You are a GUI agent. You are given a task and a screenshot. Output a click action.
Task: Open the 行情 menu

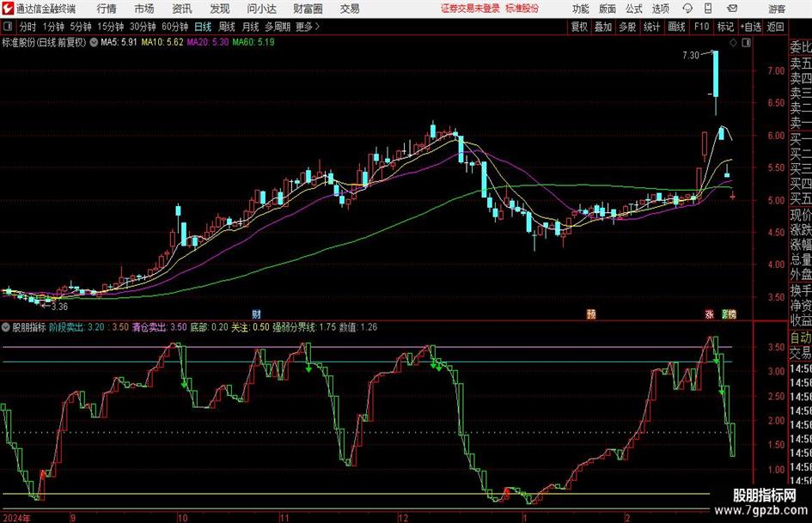click(x=107, y=9)
